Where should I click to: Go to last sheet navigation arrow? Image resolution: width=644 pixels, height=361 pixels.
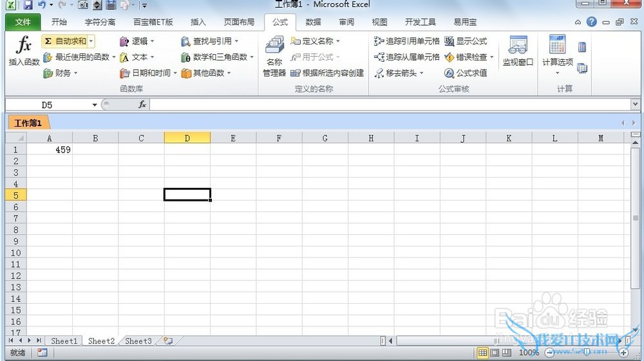(x=39, y=340)
